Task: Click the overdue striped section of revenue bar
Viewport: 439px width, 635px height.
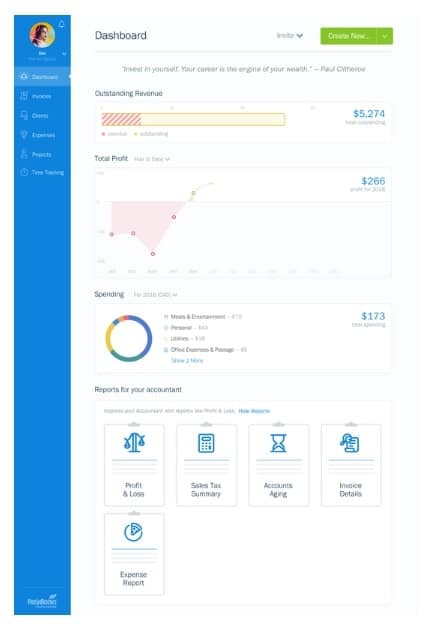Action: (121, 119)
